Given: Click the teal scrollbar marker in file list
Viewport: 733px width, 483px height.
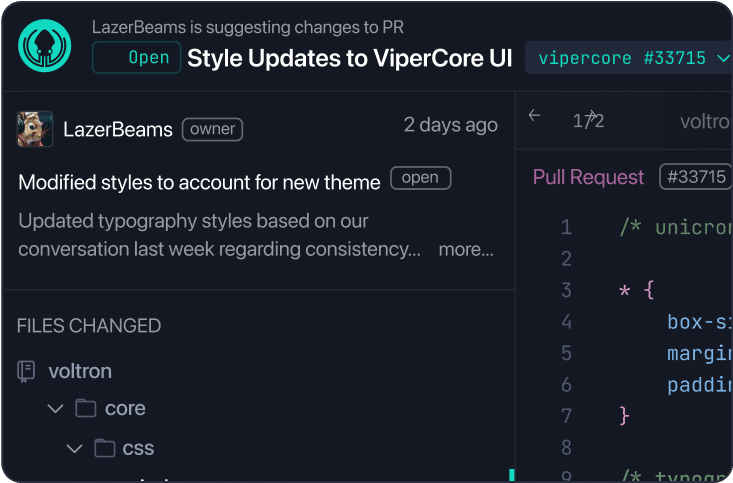Looking at the screenshot, I should click(x=512, y=475).
